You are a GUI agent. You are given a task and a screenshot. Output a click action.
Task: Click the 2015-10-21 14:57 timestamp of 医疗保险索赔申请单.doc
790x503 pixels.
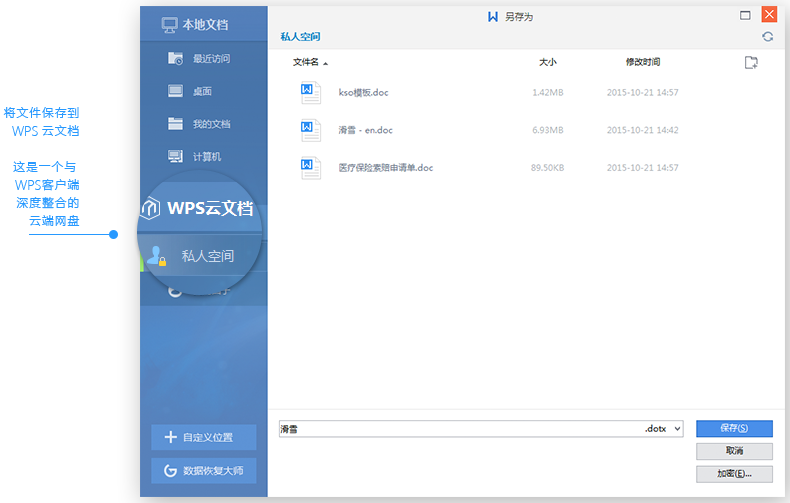(642, 168)
